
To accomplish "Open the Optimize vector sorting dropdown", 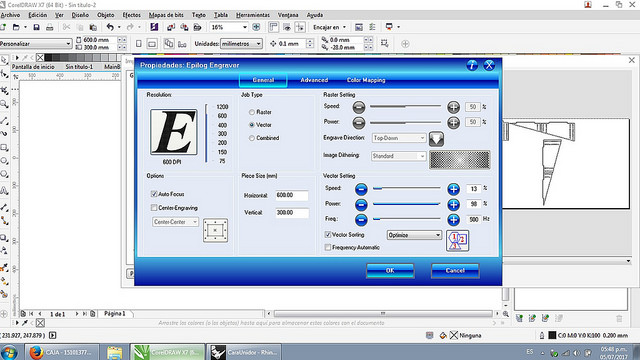I will click(414, 235).
